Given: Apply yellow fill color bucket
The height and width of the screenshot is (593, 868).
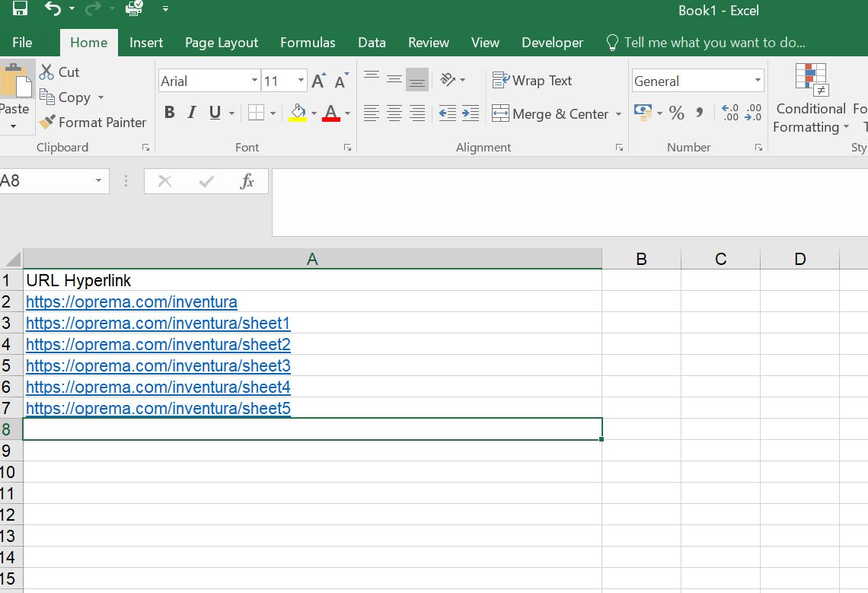Looking at the screenshot, I should pyautogui.click(x=298, y=113).
